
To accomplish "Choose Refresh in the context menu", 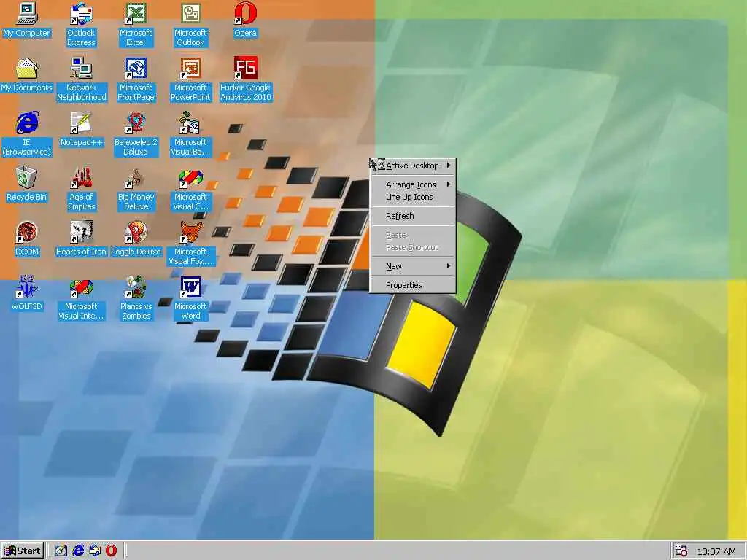I will pos(413,216).
